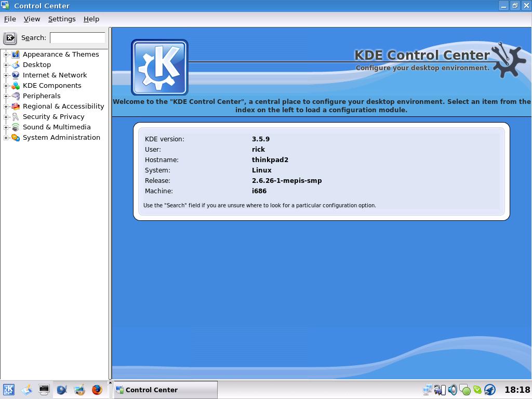Screen dimensions: 532x399
Task: Select the Security & Privacy label
Action: (54, 117)
